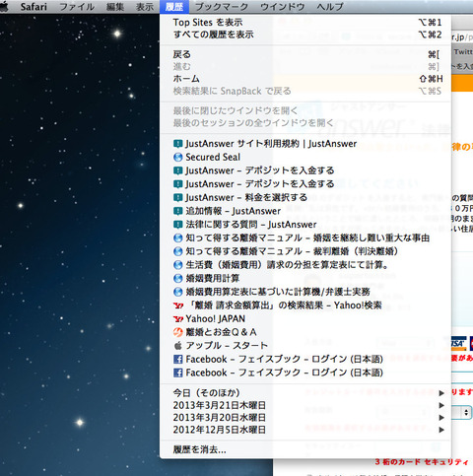Select Top Sites を表示
Image resolution: width=473 pixels, height=476 pixels.
[305, 23]
